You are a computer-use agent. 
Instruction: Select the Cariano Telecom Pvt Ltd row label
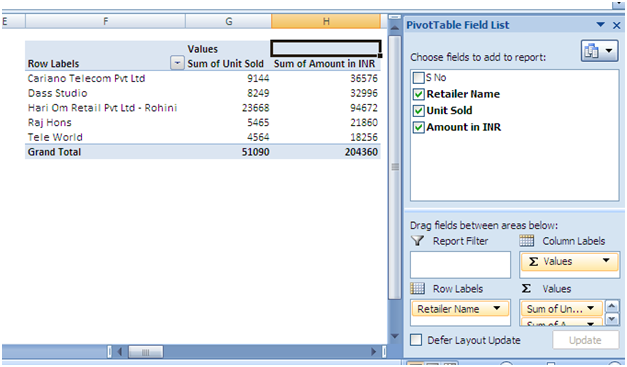(86, 78)
